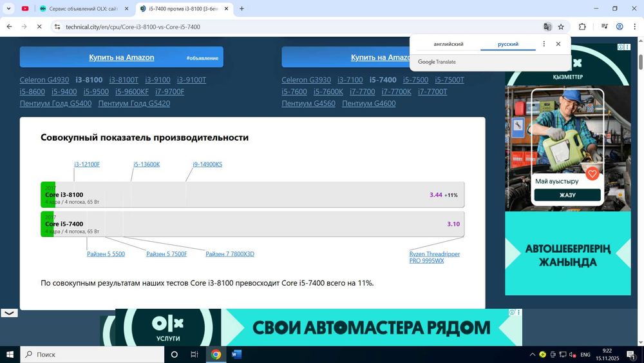Open the Райзен 7 7800X3D link

pos(230,254)
